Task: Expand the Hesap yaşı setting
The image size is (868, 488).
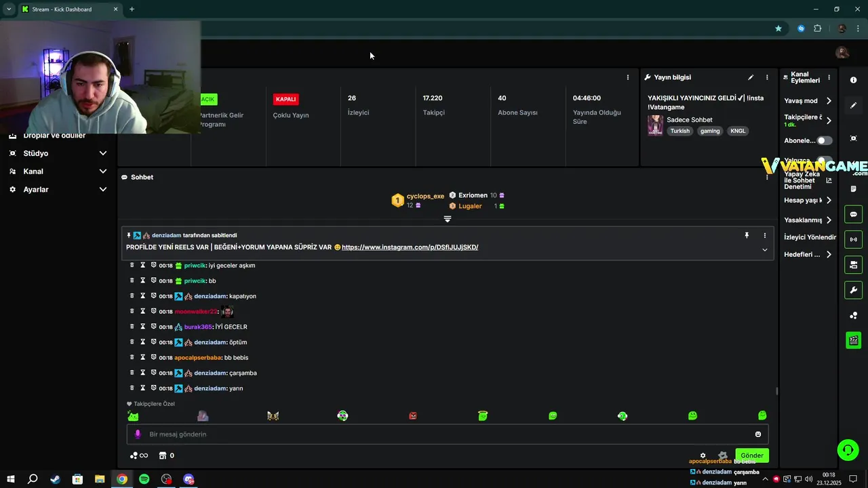Action: click(x=829, y=200)
